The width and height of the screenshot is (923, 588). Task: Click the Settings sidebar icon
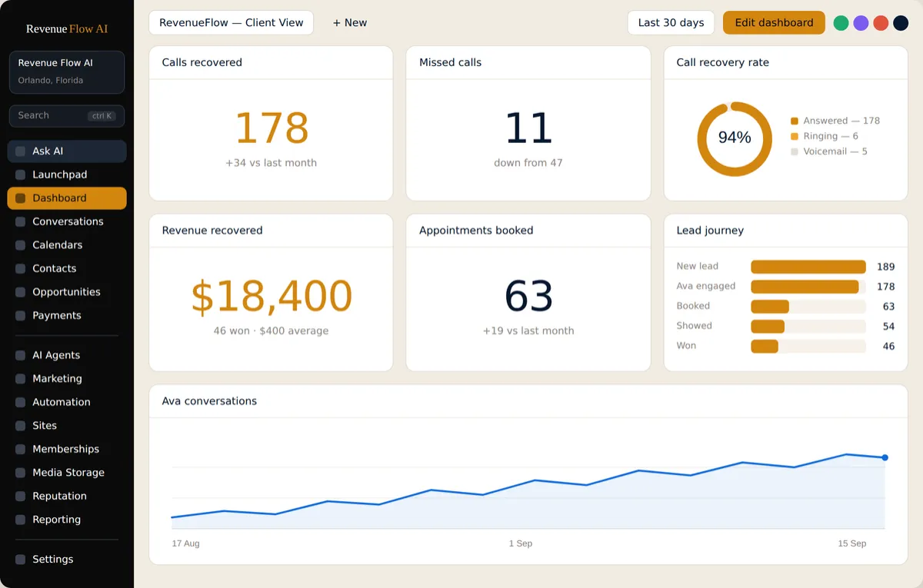pos(20,560)
